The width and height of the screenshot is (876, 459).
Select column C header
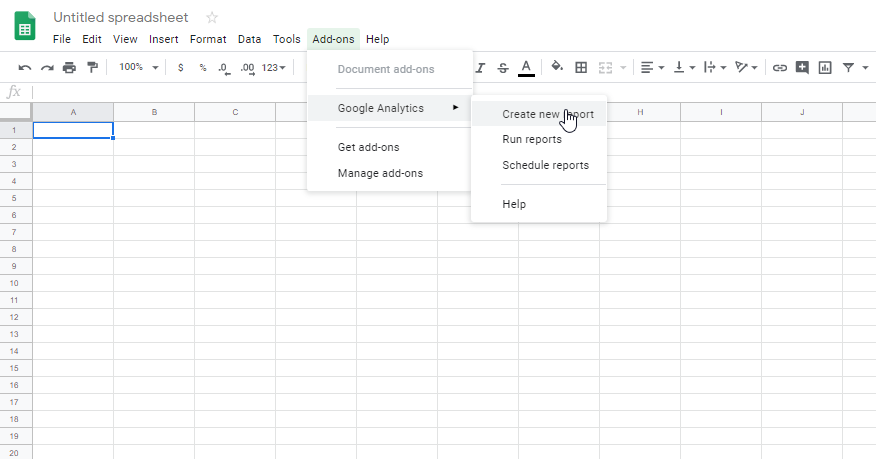pyautogui.click(x=235, y=112)
